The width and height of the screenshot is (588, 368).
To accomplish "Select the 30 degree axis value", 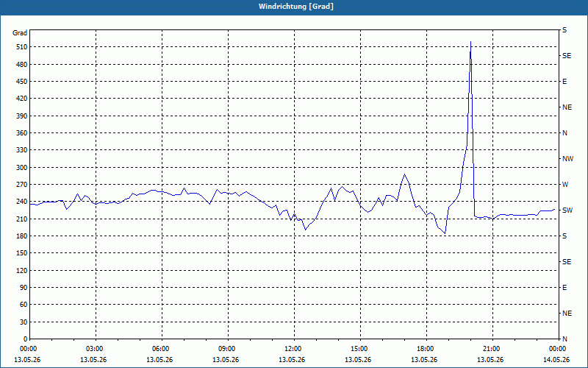I will click(24, 322).
